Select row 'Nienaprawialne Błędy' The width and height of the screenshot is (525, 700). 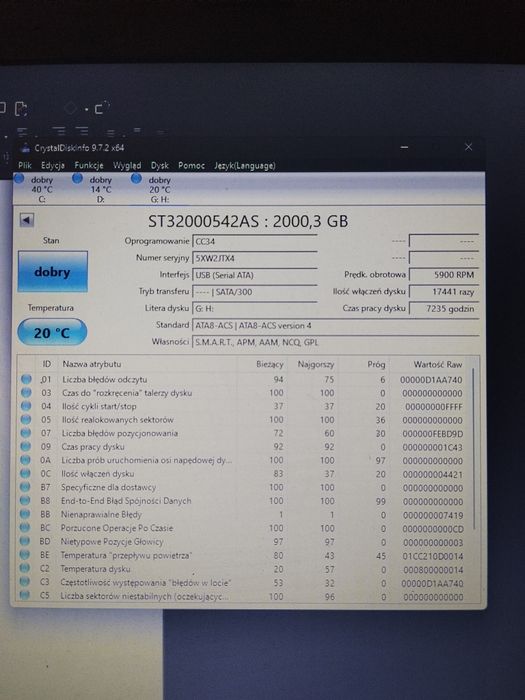(245, 514)
